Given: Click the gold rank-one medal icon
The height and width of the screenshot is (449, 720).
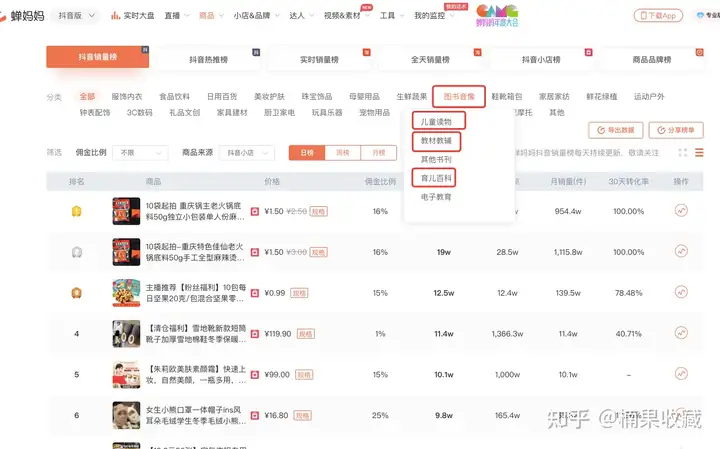Looking at the screenshot, I should [x=77, y=211].
